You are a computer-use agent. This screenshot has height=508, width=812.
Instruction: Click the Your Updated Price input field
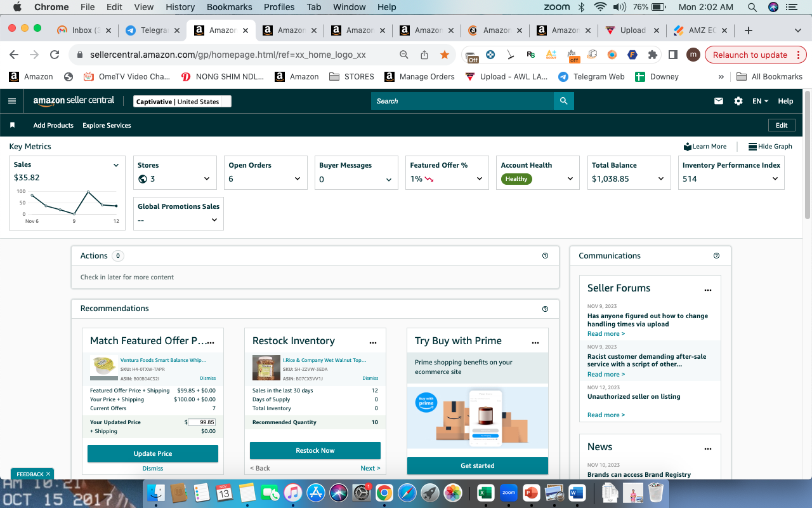202,422
